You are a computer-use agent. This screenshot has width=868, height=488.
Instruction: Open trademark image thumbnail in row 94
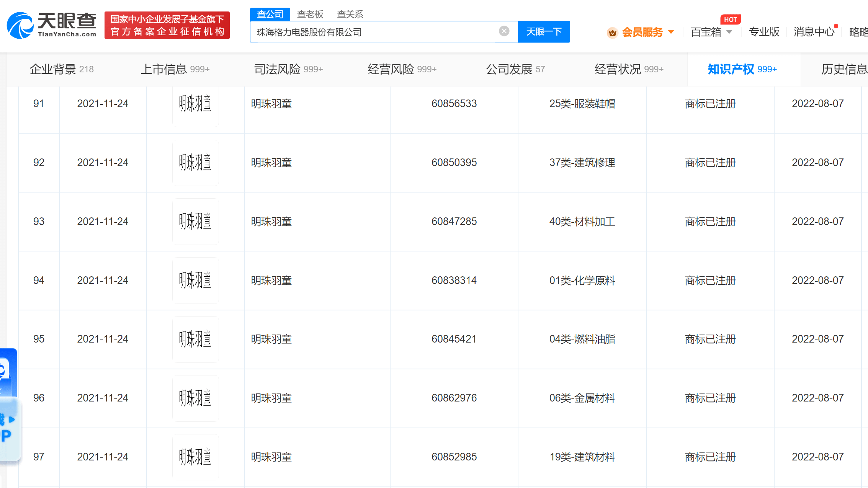pos(195,281)
